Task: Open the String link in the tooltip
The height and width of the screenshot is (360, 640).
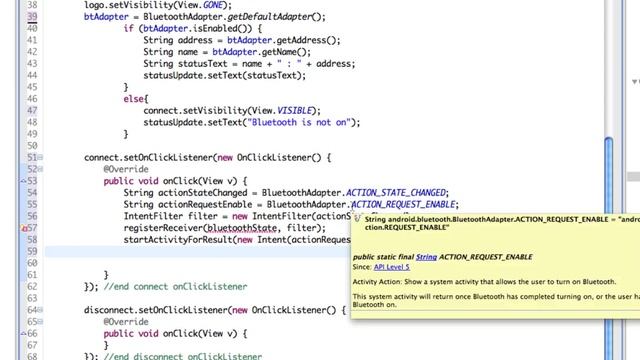Action: pyautogui.click(x=426, y=257)
